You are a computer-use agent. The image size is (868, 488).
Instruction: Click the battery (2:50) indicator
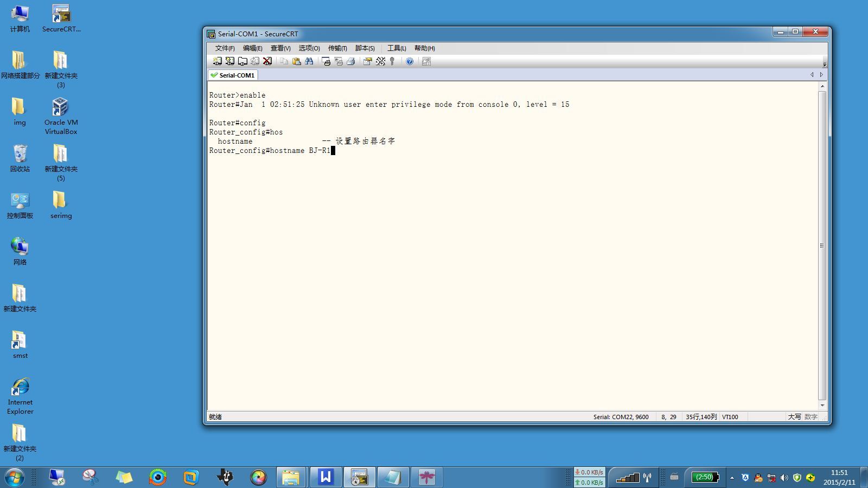[705, 477]
